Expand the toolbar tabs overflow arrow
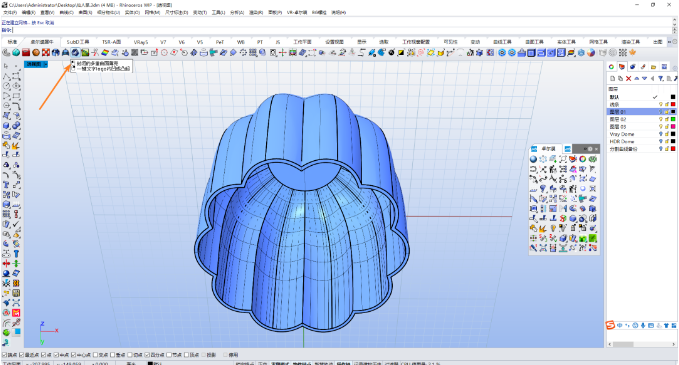Screen dimensions: 679x365 (x=669, y=42)
